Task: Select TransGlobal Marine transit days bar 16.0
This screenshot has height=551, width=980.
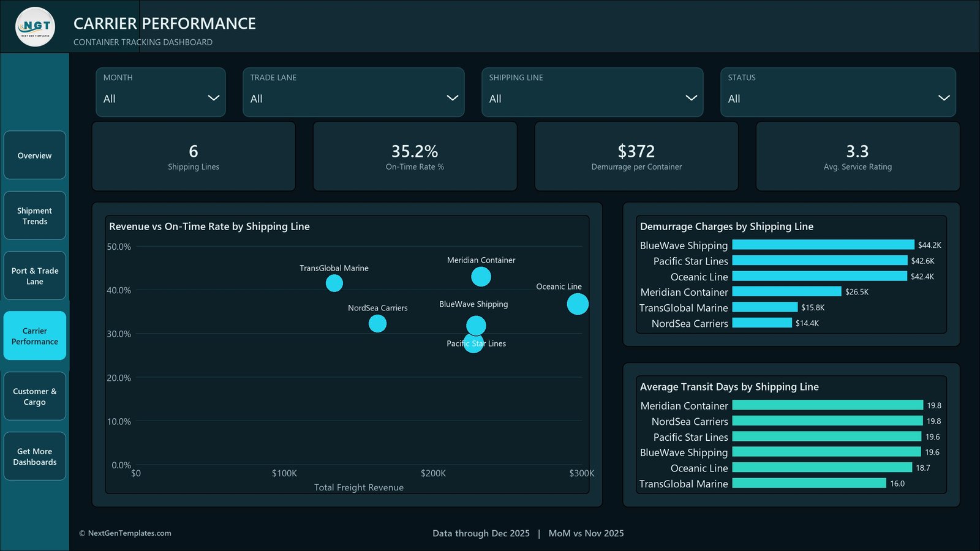Action: point(809,483)
